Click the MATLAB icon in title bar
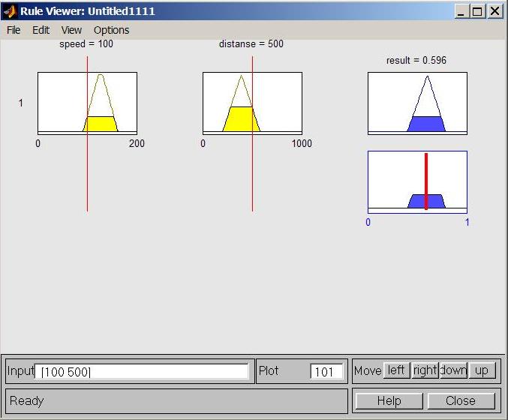Image resolution: width=508 pixels, height=420 pixels. (x=10, y=11)
